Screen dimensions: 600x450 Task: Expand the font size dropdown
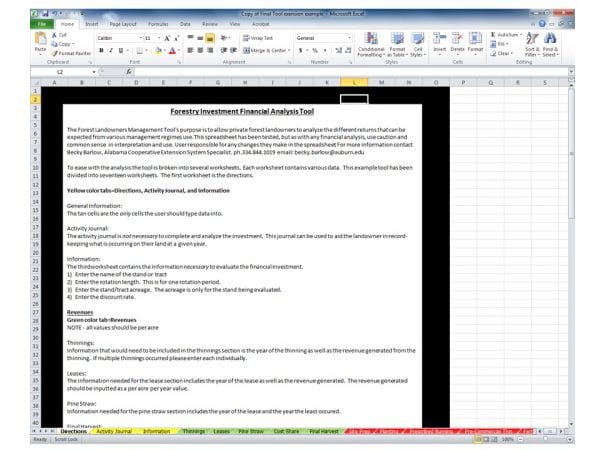coord(160,36)
